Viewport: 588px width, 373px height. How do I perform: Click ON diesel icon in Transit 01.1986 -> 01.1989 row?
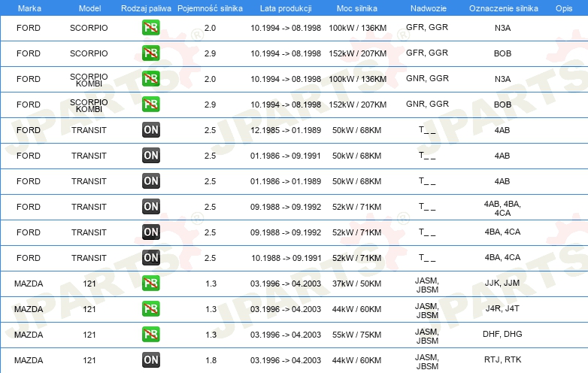pyautogui.click(x=150, y=180)
